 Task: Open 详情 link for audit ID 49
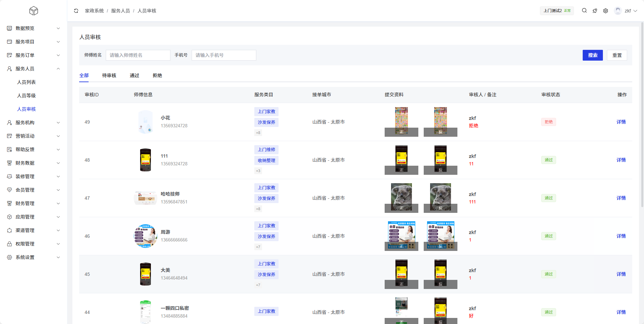pos(621,122)
